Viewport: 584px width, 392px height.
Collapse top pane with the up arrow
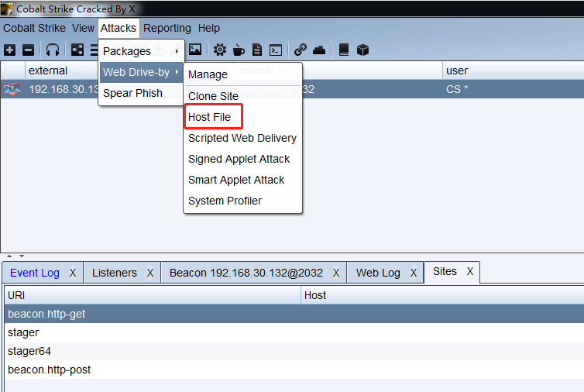coord(9,256)
